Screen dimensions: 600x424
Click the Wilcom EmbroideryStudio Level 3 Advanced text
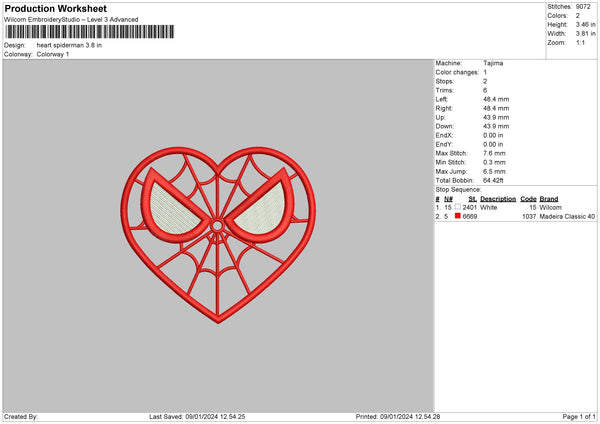pos(71,20)
